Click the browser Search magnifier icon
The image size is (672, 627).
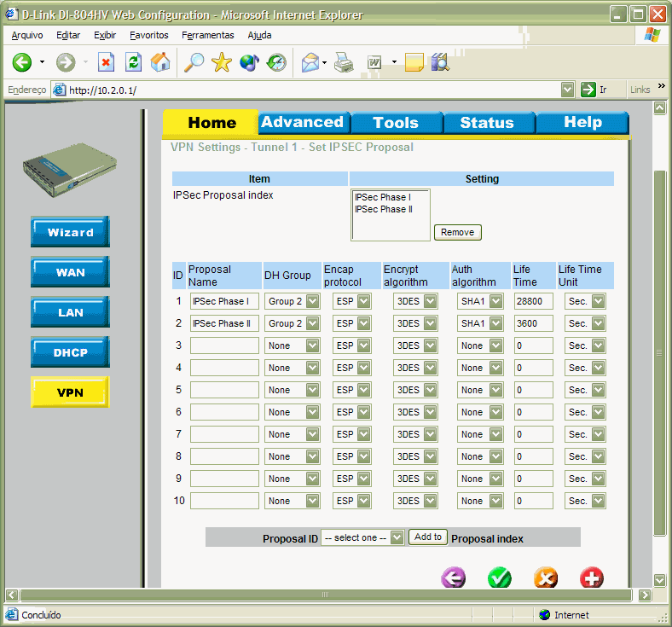click(194, 62)
